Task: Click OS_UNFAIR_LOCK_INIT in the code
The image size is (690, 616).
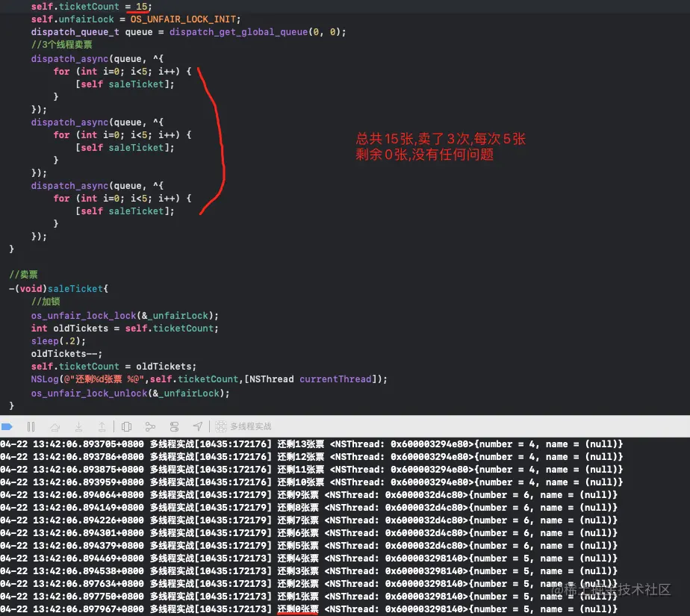Action: pos(184,19)
